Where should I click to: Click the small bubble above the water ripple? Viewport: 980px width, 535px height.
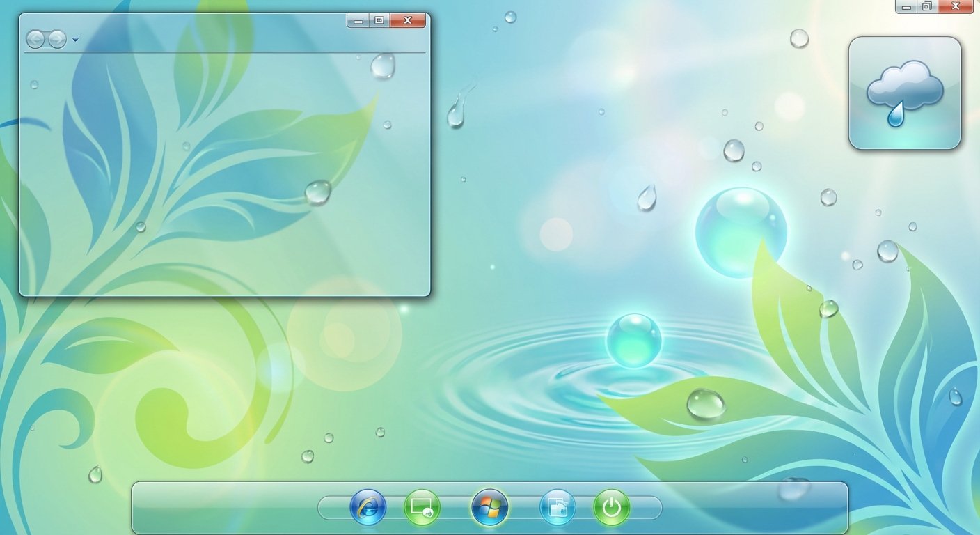633,340
